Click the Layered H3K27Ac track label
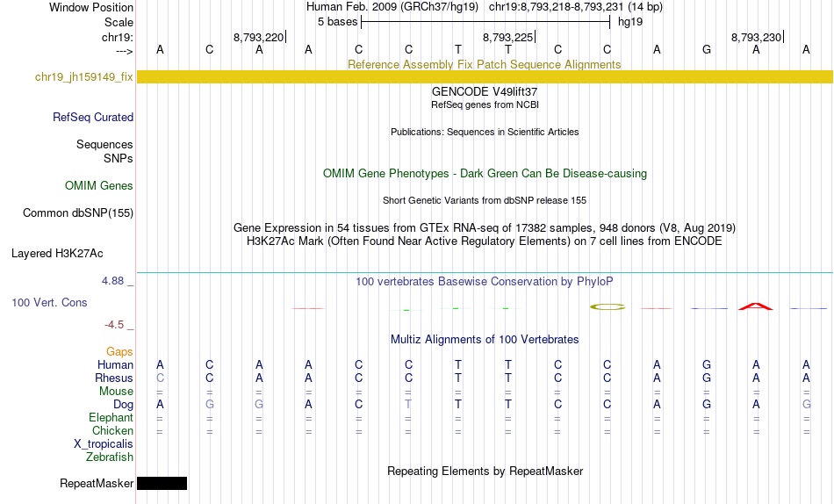834x504 pixels. (57, 254)
